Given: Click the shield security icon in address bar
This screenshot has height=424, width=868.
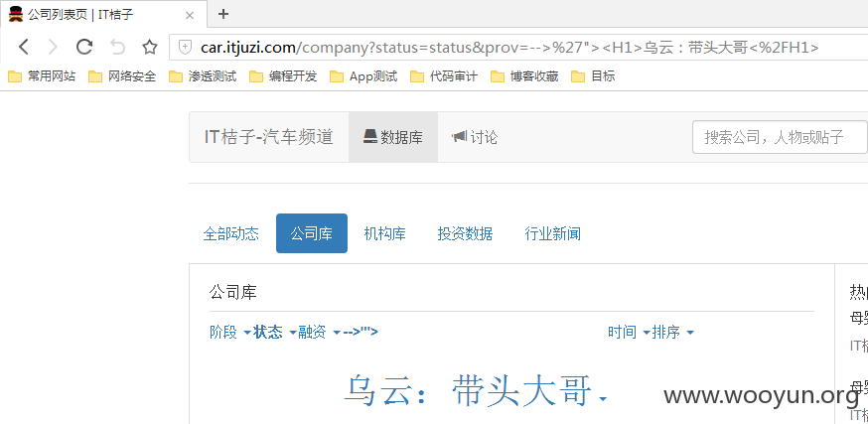Looking at the screenshot, I should 186,48.
